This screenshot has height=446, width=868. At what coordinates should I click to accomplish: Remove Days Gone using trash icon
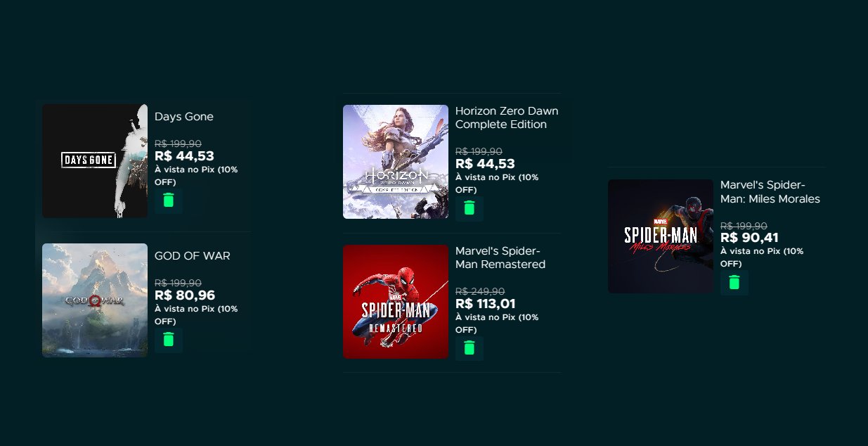[x=169, y=200]
